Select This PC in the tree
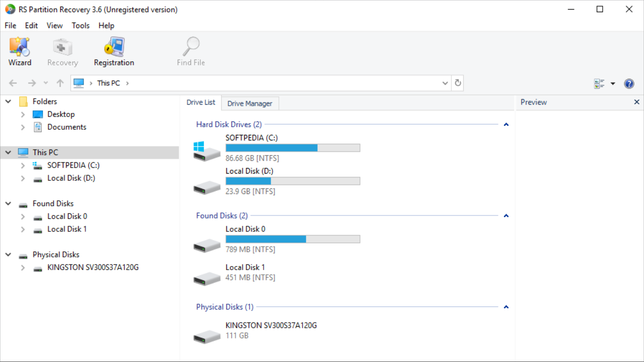This screenshot has height=362, width=644. click(x=45, y=152)
